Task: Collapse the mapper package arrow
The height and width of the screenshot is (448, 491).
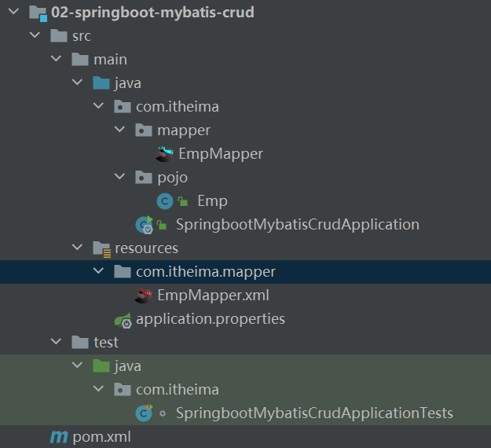Action: coord(119,130)
